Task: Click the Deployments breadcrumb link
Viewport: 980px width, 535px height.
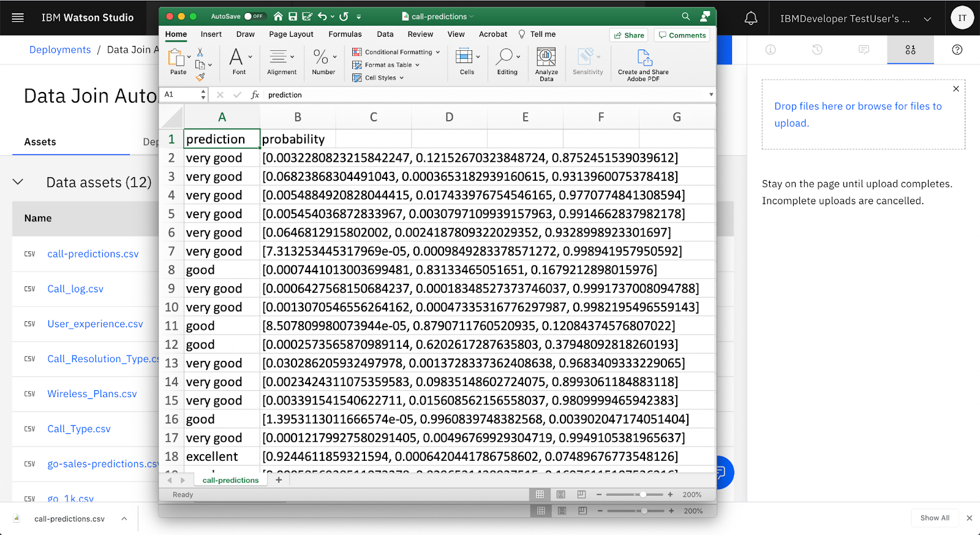Action: (x=60, y=50)
